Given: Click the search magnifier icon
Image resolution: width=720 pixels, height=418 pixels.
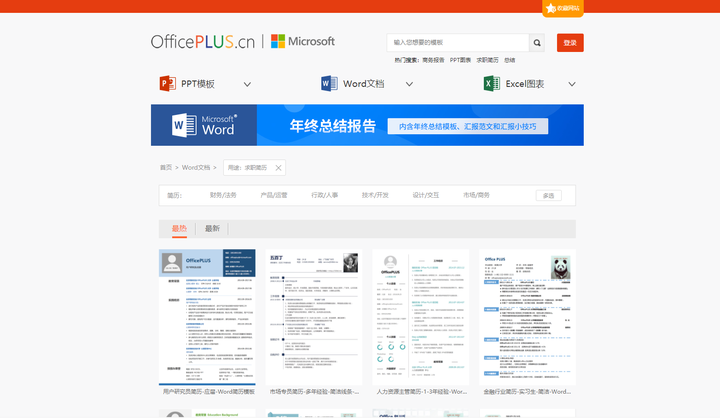Looking at the screenshot, I should pos(537,43).
